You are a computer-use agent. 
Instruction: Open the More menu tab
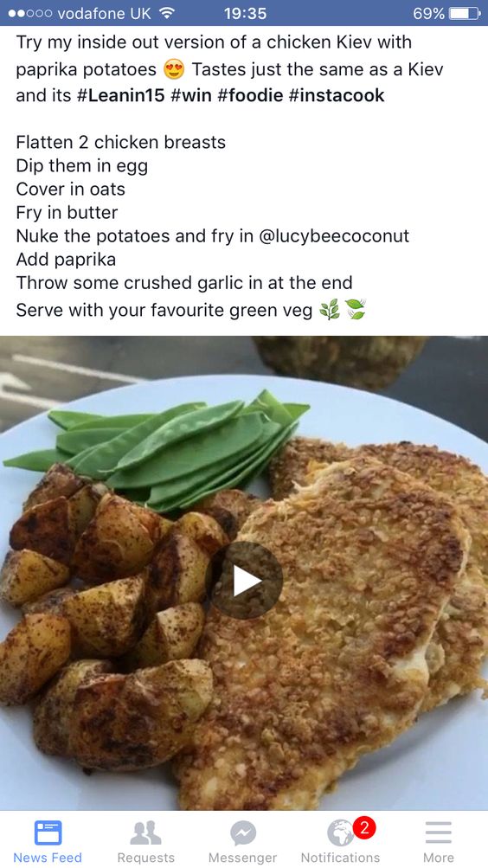point(438,841)
